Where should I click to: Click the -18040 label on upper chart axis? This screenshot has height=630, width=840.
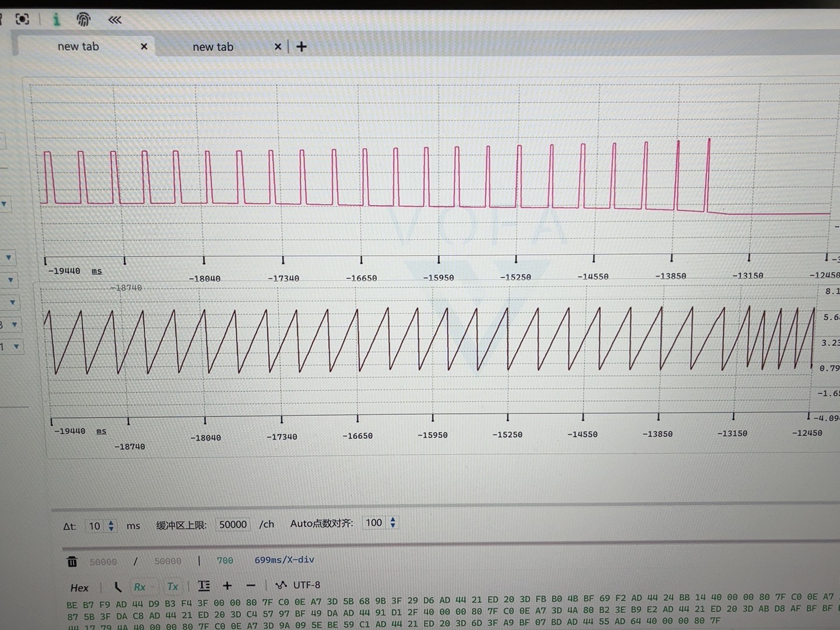[205, 278]
